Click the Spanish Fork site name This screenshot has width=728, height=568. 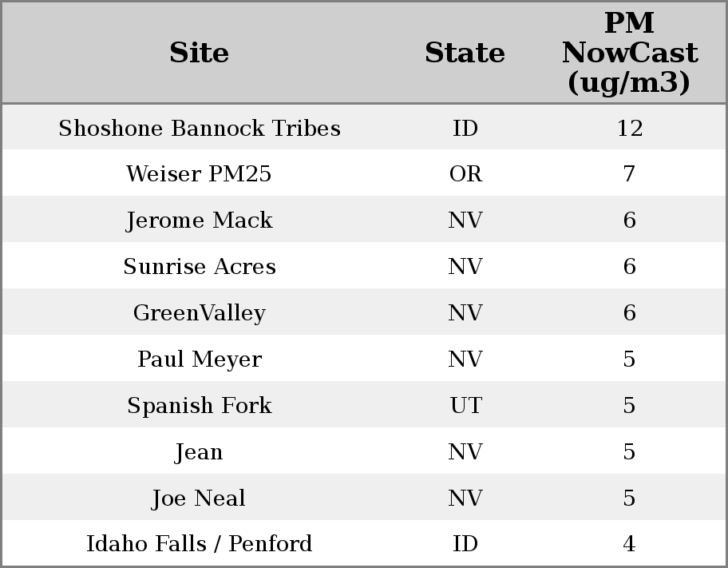(199, 406)
